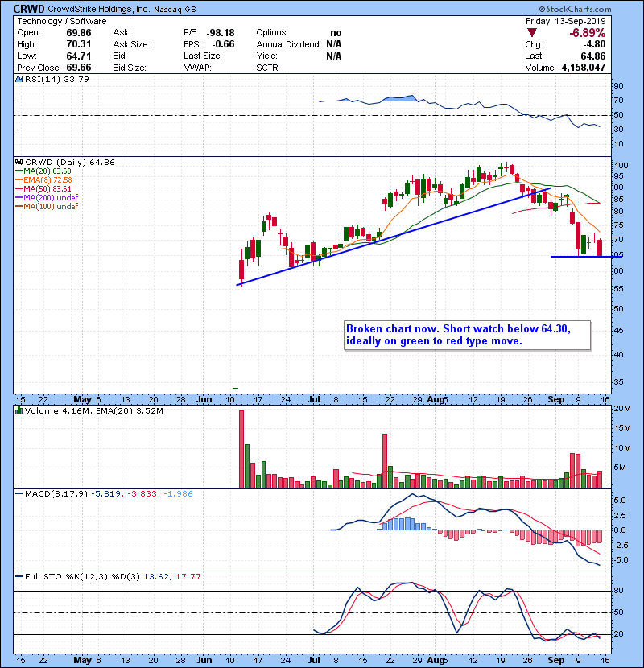The height and width of the screenshot is (668, 644).
Task: Click the candlestick icon beside CRWD (Daily)
Action: [x=19, y=162]
